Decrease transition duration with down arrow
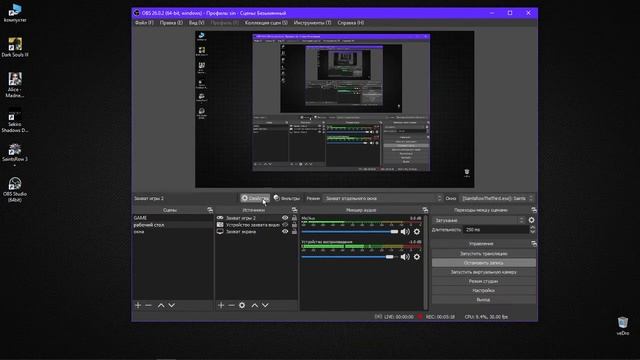Screen dimensions: 640x360 [532, 232]
